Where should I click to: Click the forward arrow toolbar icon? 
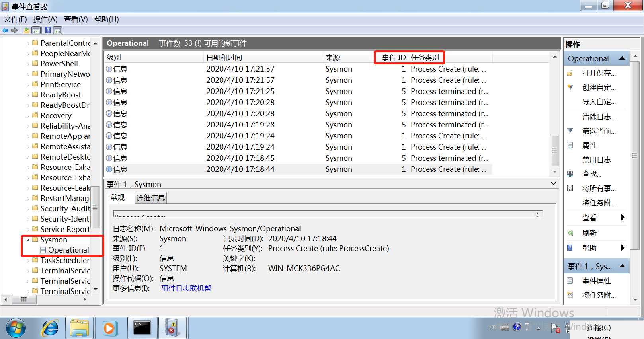(15, 30)
